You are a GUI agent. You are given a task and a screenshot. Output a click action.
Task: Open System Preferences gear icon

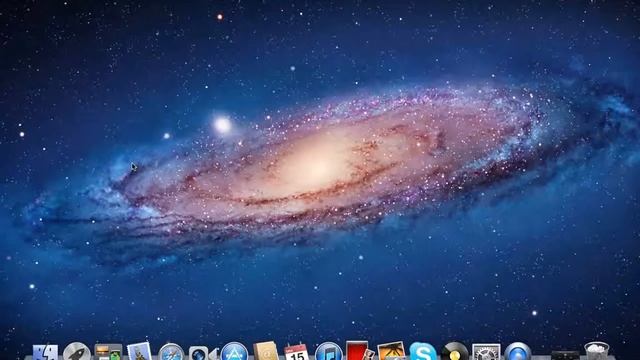pyautogui.click(x=486, y=352)
